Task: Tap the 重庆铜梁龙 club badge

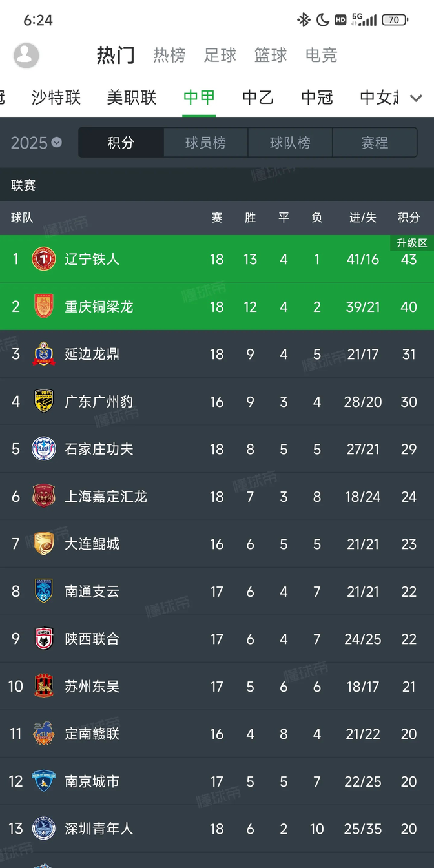Action: point(43,306)
